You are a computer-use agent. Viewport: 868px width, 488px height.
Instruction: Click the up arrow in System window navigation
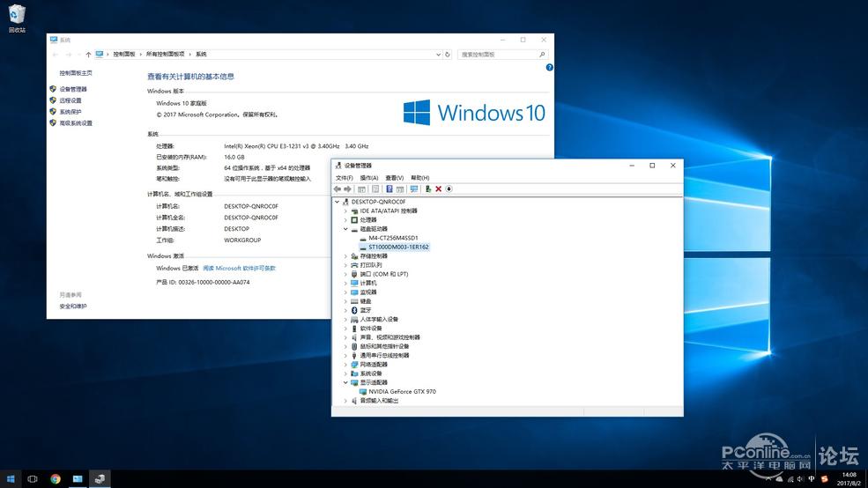(x=88, y=55)
